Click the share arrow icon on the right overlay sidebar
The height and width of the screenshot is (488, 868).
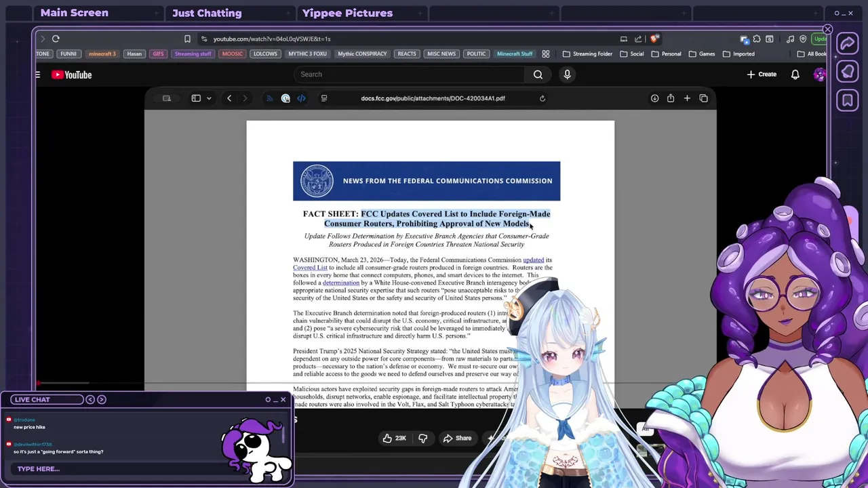(848, 43)
